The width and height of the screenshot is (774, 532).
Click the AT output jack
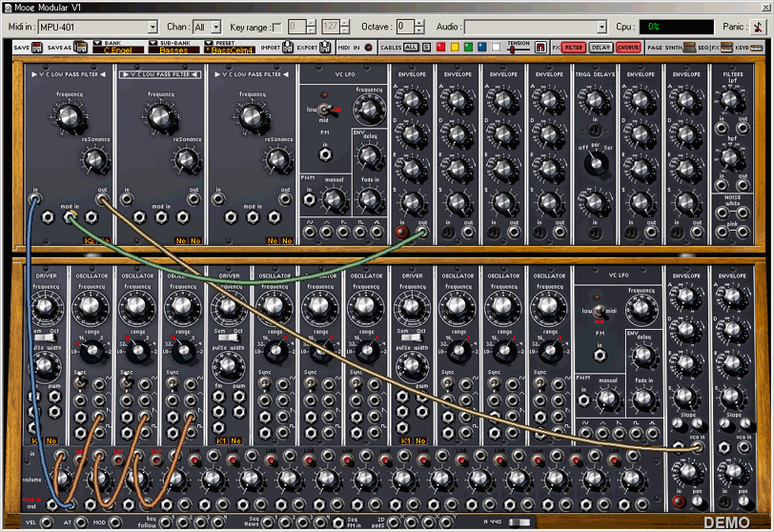(x=80, y=522)
